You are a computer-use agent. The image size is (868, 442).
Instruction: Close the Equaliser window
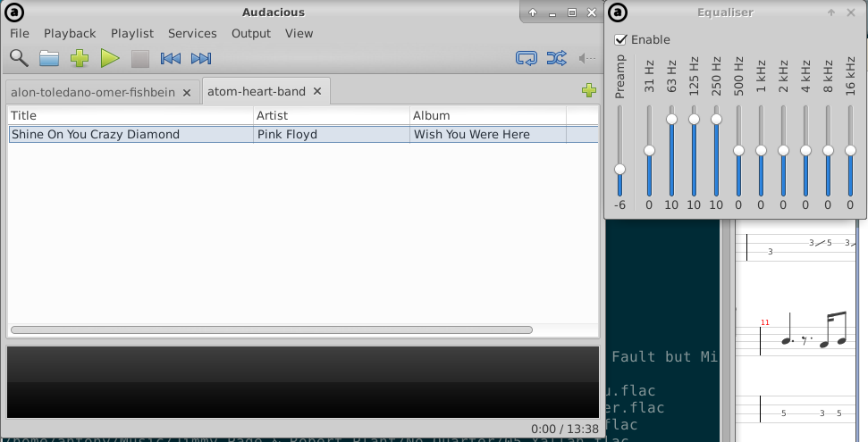(851, 13)
